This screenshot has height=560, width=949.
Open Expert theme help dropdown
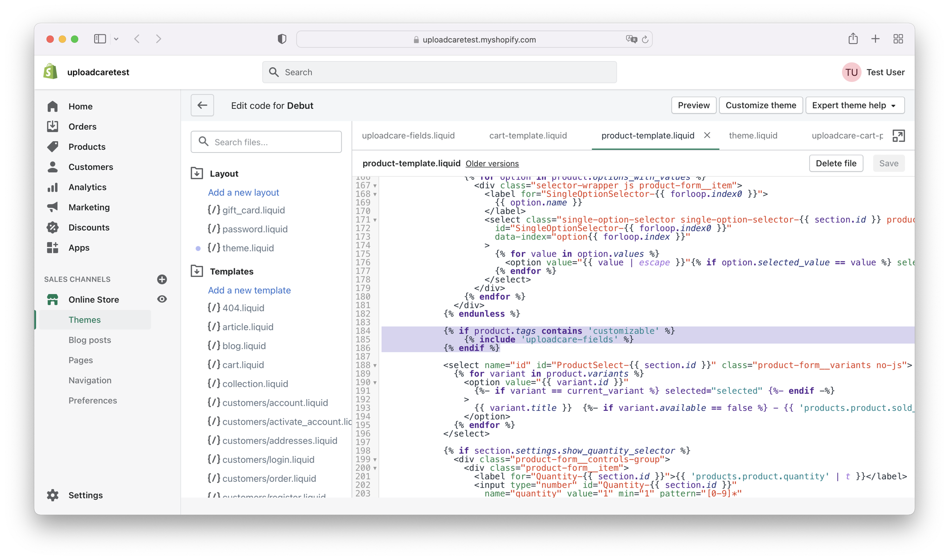854,105
